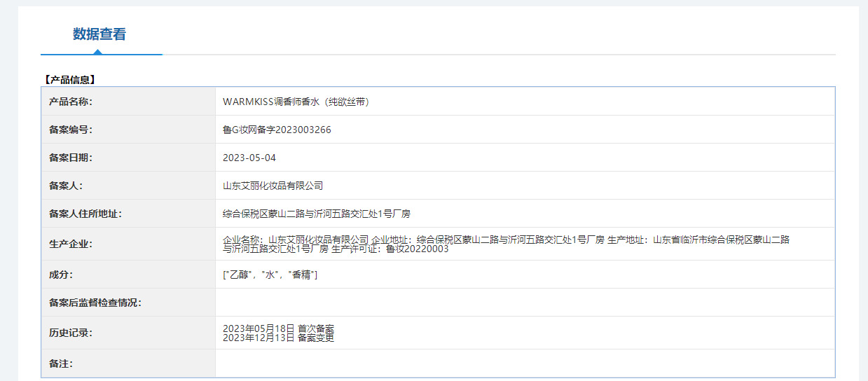The height and width of the screenshot is (381, 868).
Task: Select product name WARMKISS调香师香水（纯欲丝带）
Action: pyautogui.click(x=296, y=102)
